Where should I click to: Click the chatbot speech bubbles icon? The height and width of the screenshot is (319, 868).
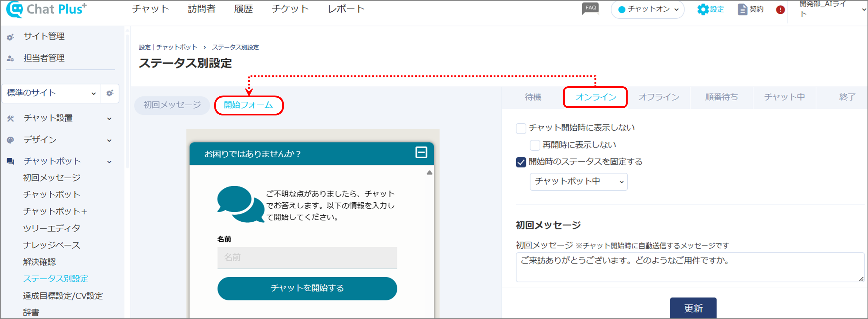pyautogui.click(x=10, y=162)
